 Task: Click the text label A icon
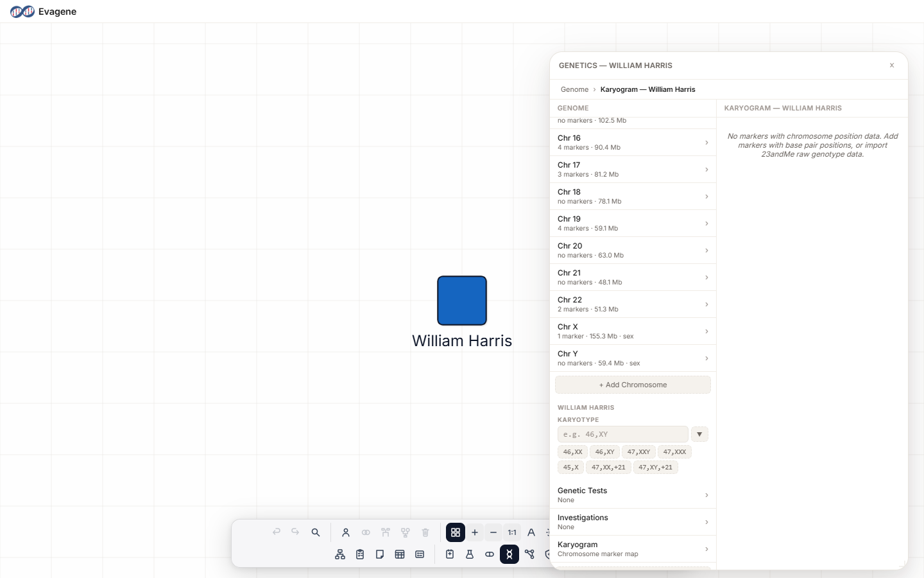(x=531, y=532)
